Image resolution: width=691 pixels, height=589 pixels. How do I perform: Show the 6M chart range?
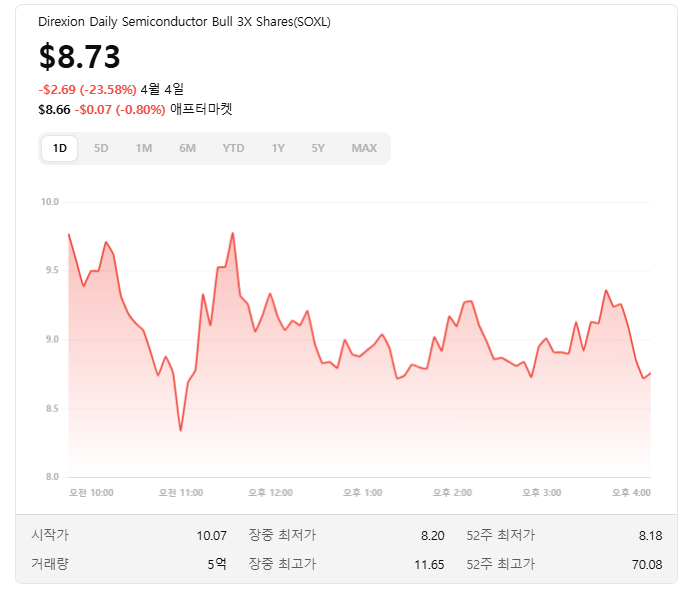[187, 148]
